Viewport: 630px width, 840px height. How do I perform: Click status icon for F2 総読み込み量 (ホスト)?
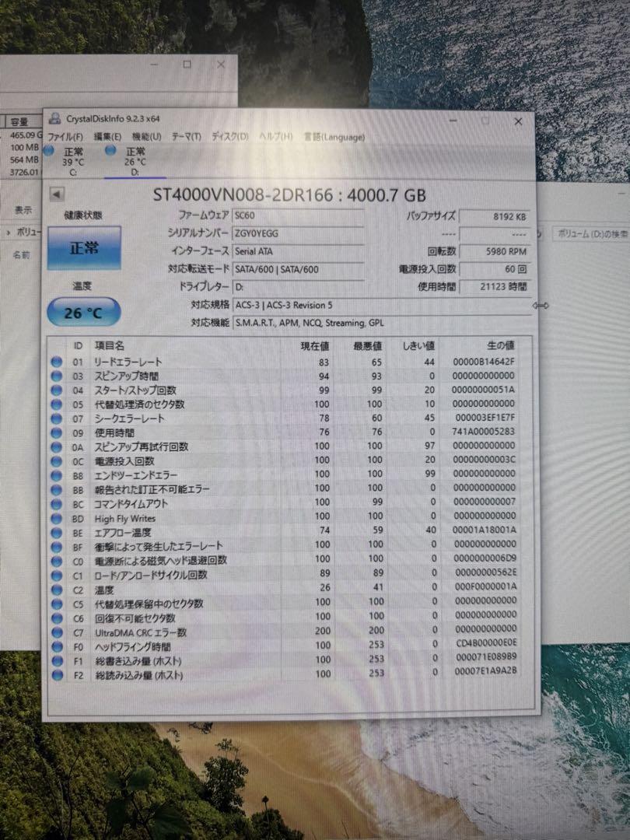[56, 675]
